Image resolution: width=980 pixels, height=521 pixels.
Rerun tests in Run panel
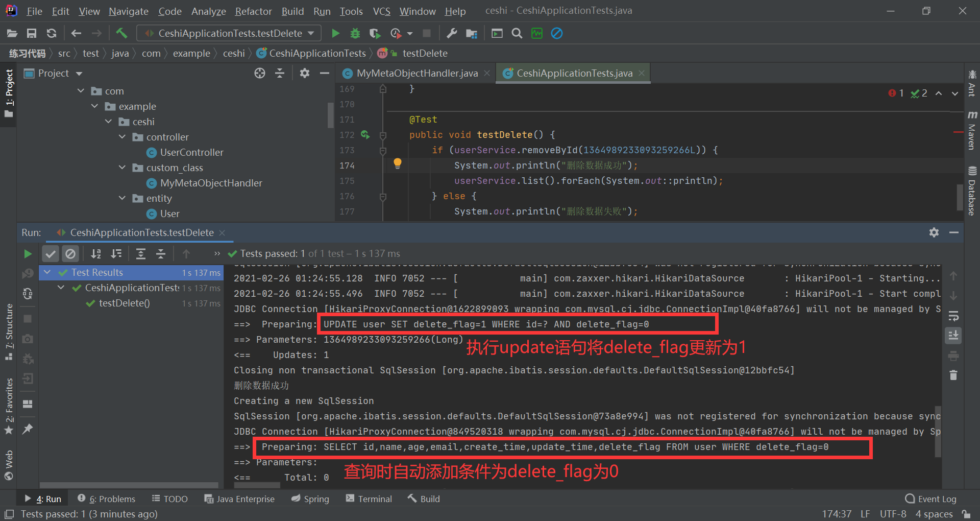point(28,254)
